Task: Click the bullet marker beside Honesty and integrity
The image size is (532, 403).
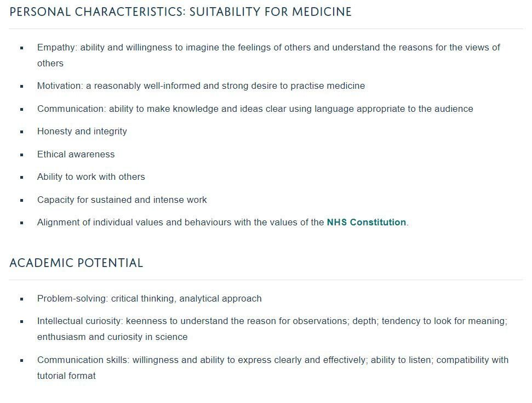Action: click(22, 132)
